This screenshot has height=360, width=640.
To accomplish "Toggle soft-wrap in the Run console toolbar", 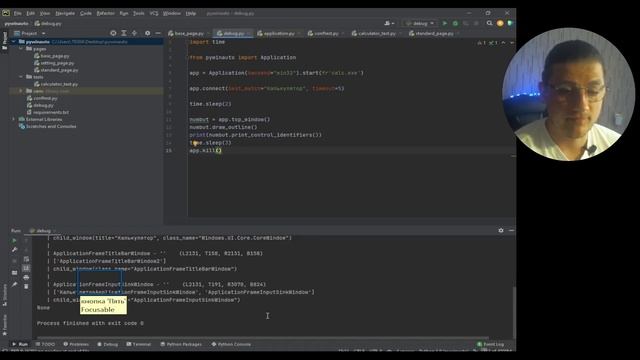I will pyautogui.click(x=26, y=259).
